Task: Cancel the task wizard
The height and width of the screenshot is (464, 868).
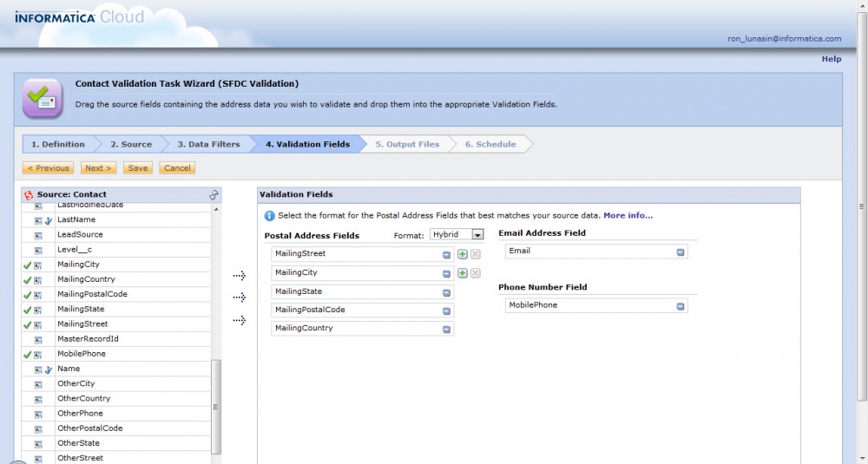Action: click(x=177, y=168)
